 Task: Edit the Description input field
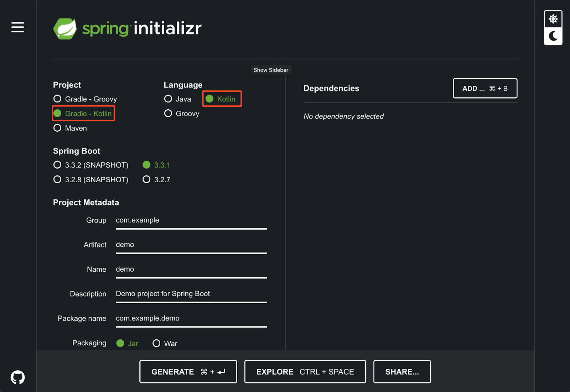191,294
